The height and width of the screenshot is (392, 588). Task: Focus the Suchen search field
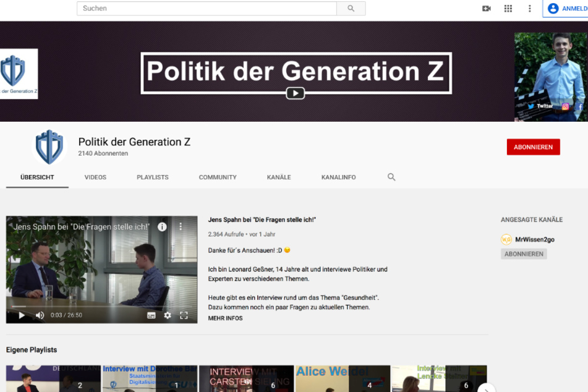pos(207,8)
